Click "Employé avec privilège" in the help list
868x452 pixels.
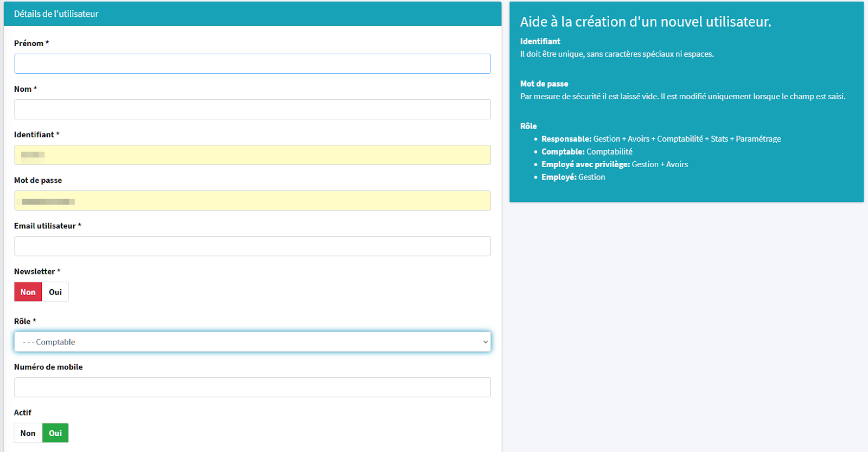[585, 164]
